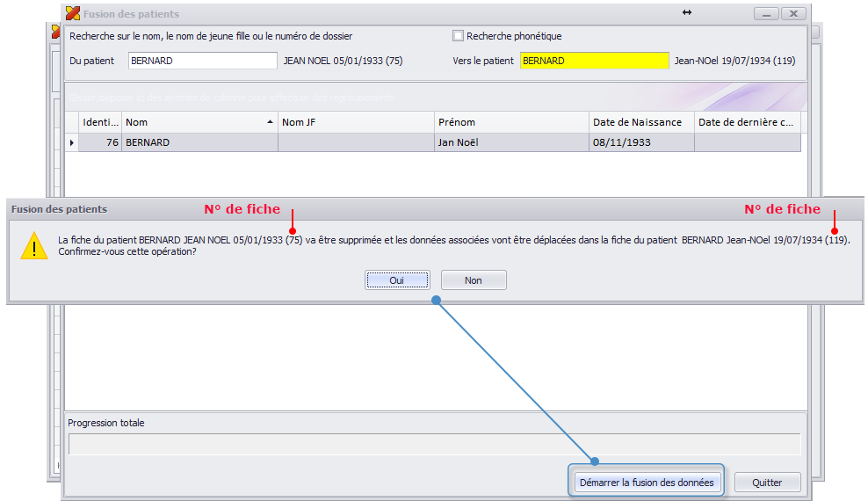This screenshot has height=501, width=868.
Task: Close the Fusion des patients window
Action: 793,13
